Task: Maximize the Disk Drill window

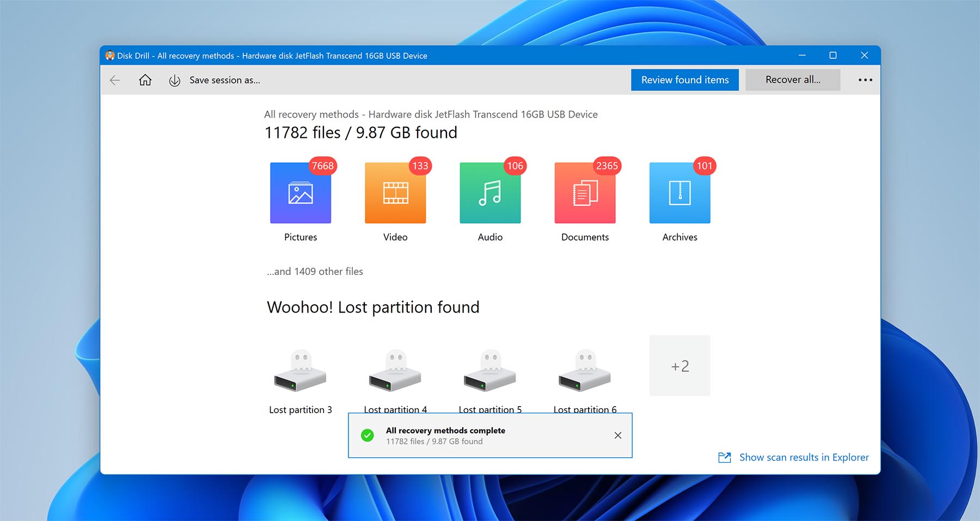Action: [x=832, y=55]
